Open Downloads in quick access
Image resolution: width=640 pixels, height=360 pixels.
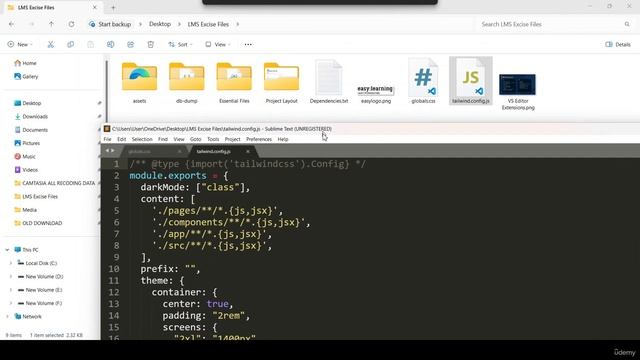pyautogui.click(x=31, y=117)
